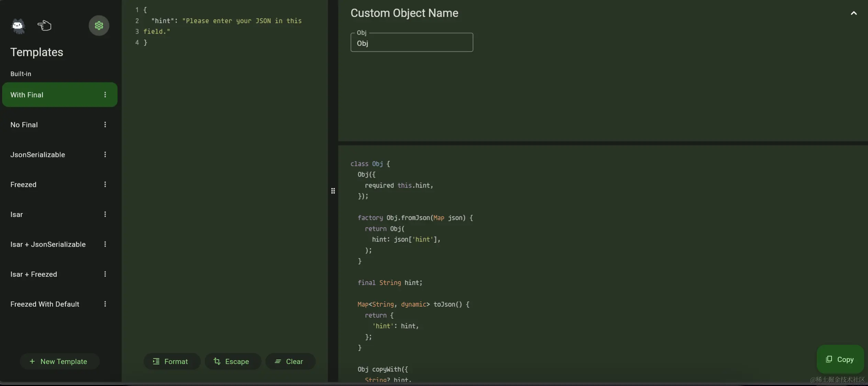Focus the Obj name input field

[x=412, y=43]
